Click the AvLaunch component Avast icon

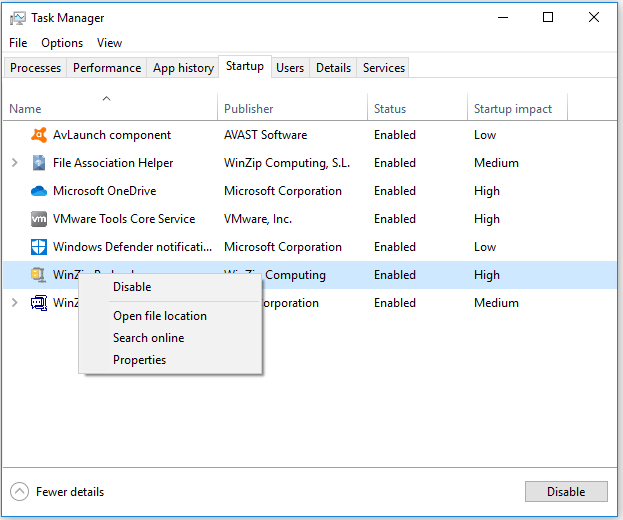pyautogui.click(x=39, y=135)
